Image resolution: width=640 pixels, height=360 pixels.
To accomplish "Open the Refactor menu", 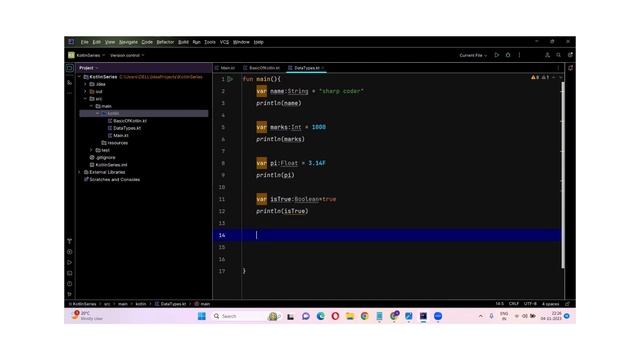I will pos(165,42).
